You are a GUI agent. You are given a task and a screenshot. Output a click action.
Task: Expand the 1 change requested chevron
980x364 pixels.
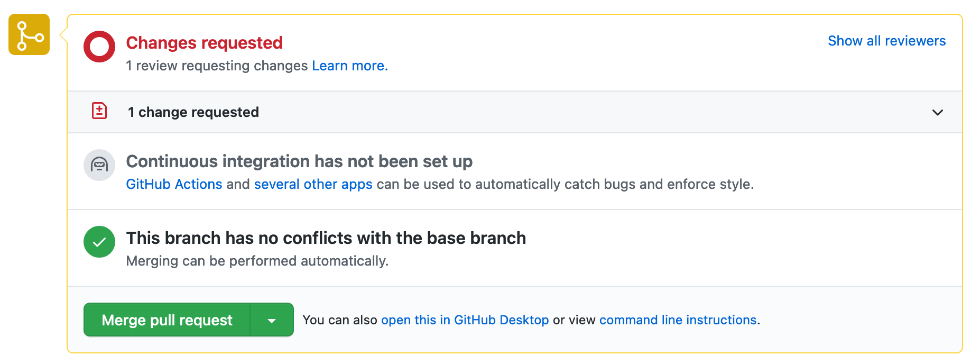(x=938, y=112)
